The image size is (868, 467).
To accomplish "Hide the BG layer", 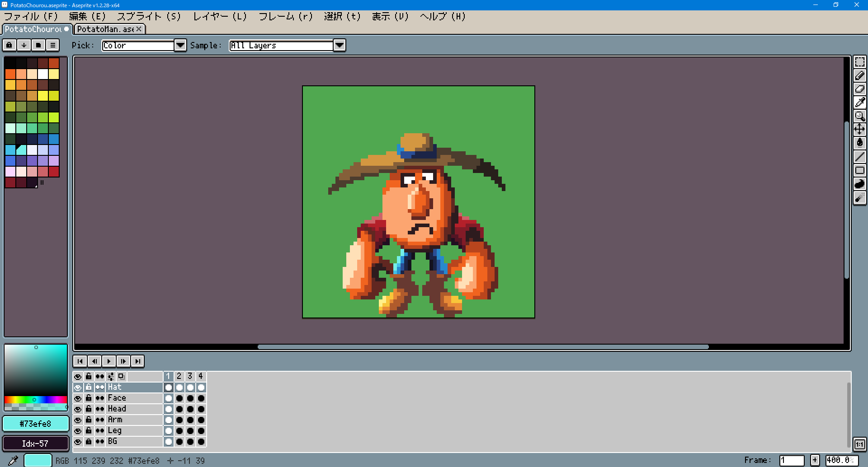I will click(78, 442).
